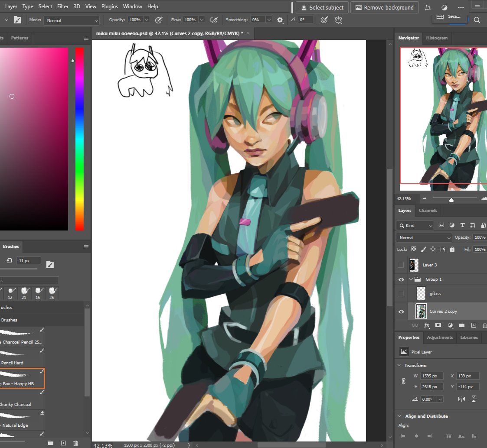Image resolution: width=487 pixels, height=448 pixels.
Task: Click the Navigator zoom slider handle
Action: click(451, 200)
